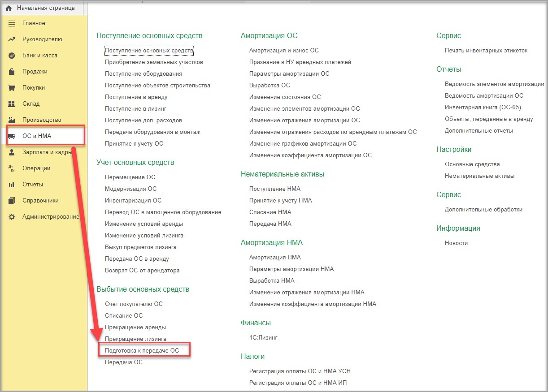
Task: Open Объекты, переданные в аренду
Action: click(x=489, y=119)
